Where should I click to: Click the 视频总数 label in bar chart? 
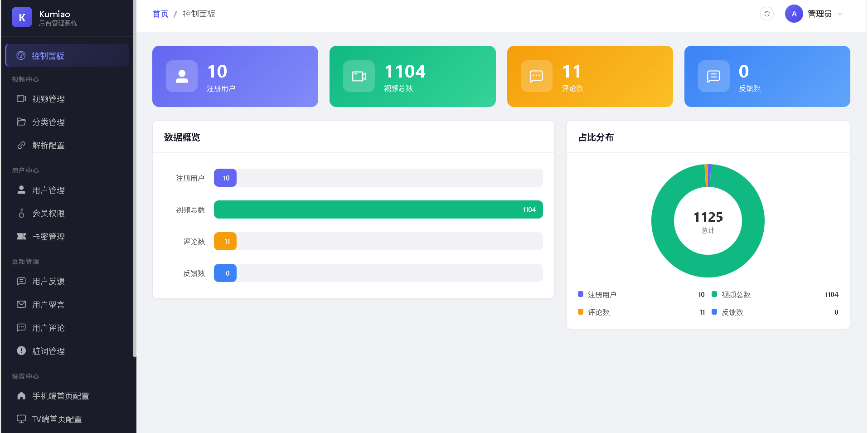[190, 210]
